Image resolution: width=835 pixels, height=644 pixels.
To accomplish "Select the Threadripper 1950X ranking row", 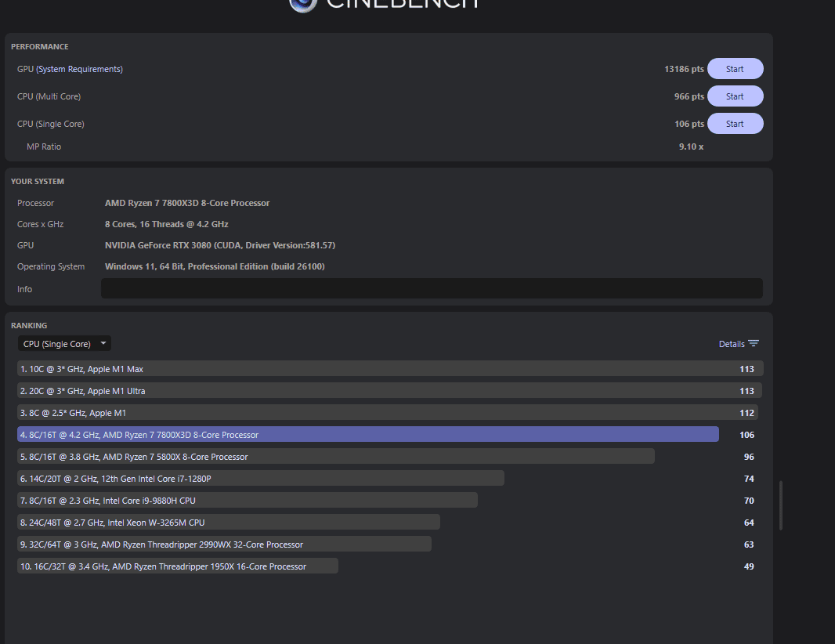I will coord(177,566).
